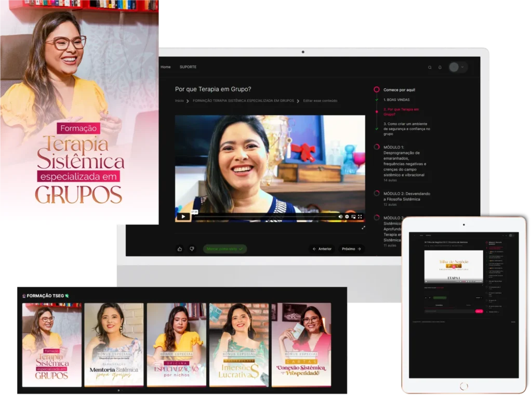Click the Anterior button

(x=322, y=249)
